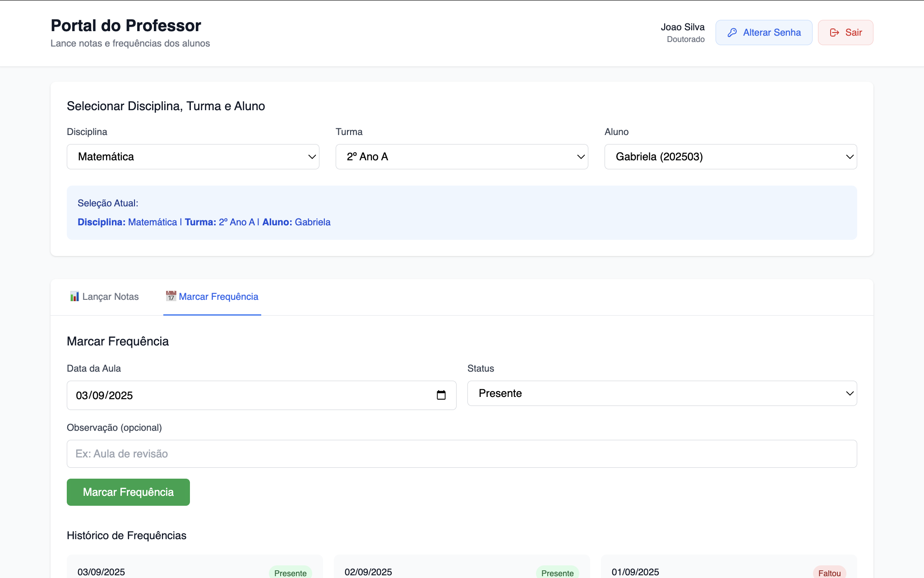Viewport: 924px width, 578px height.
Task: Click the chevron arrow in Status select
Action: [849, 393]
